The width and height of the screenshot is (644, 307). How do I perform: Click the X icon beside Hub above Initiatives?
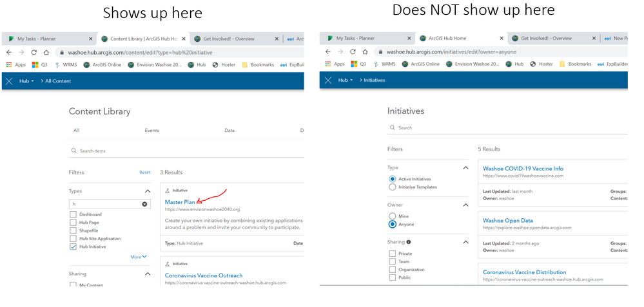click(327, 80)
